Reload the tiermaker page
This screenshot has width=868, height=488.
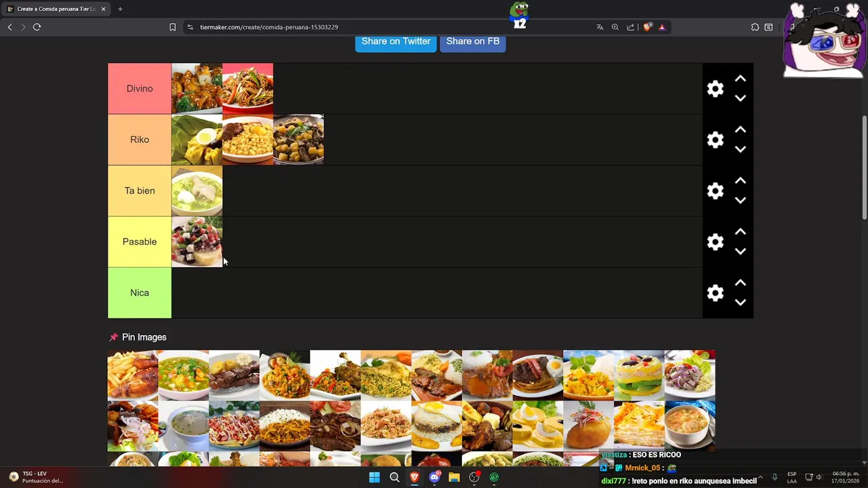click(x=37, y=27)
